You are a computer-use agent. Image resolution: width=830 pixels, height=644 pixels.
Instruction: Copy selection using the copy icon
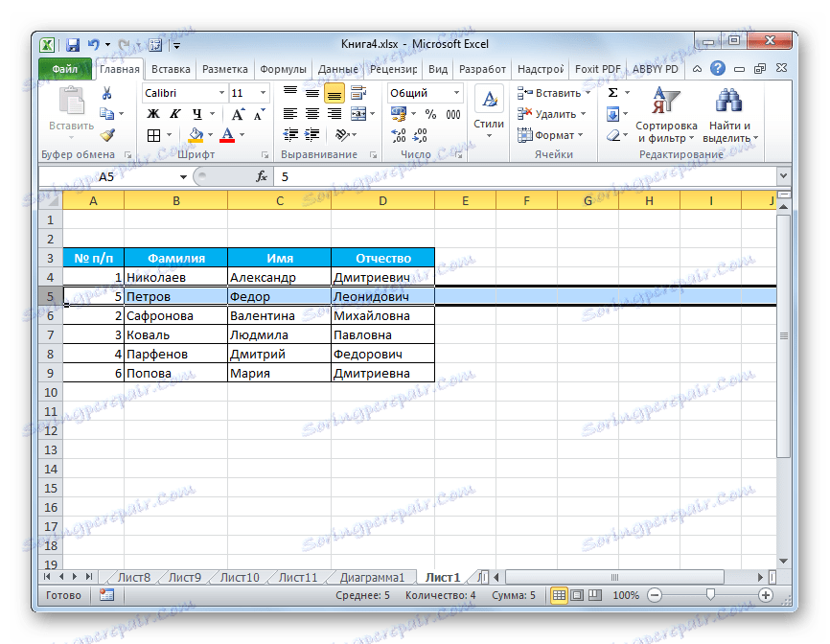(x=107, y=114)
